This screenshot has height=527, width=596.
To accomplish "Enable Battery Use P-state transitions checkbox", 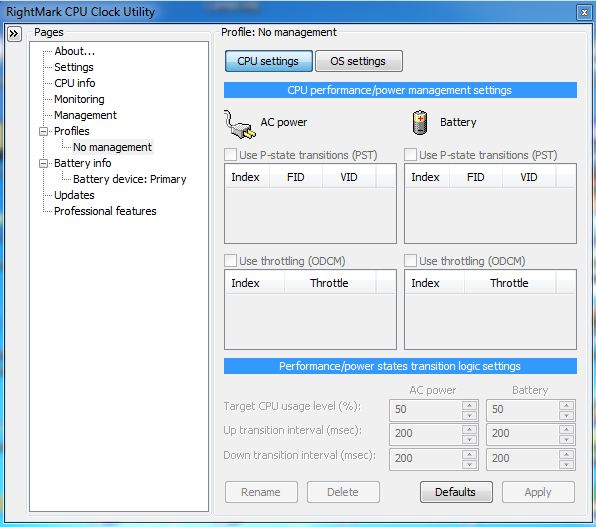I will pyautogui.click(x=410, y=155).
